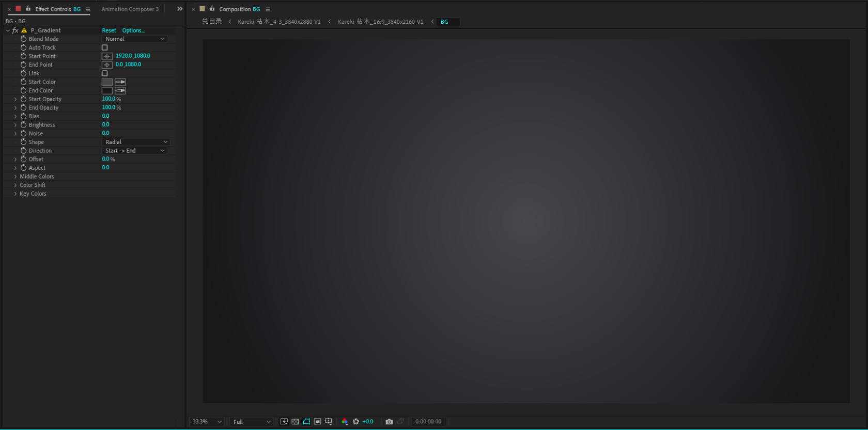The image size is (868, 430).
Task: Expand the Start Opacity property
Action: pyautogui.click(x=16, y=99)
